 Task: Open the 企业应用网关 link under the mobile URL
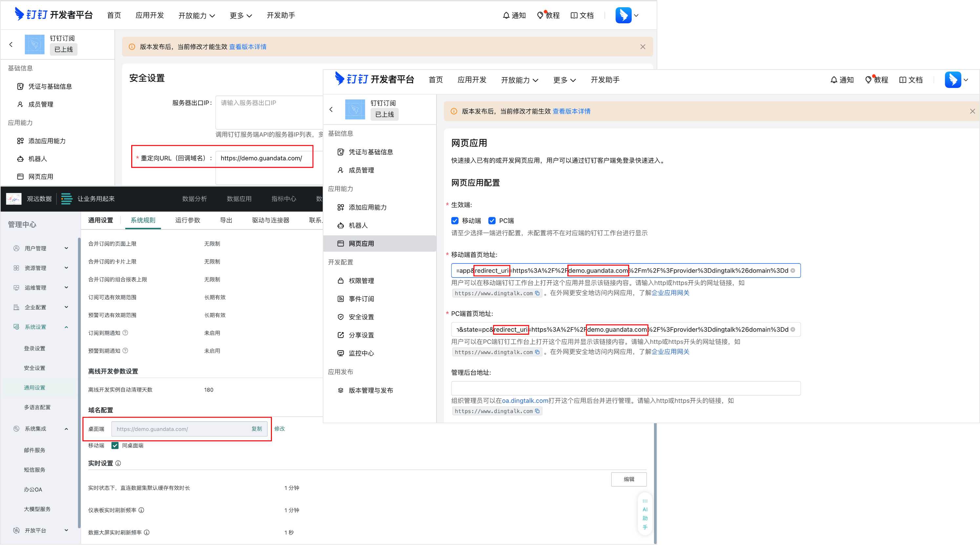click(670, 293)
